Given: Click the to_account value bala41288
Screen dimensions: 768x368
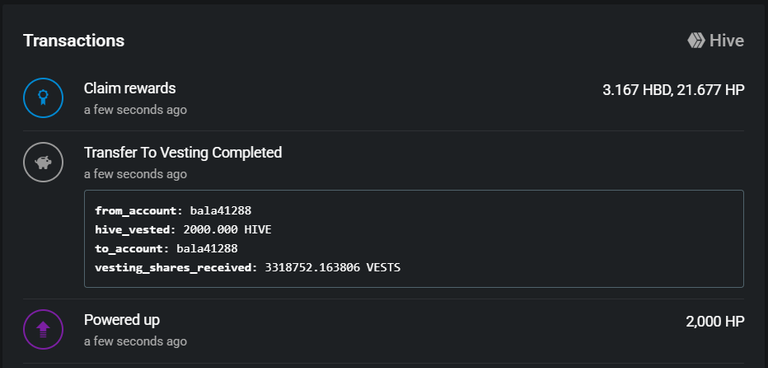Looking at the screenshot, I should point(207,248).
